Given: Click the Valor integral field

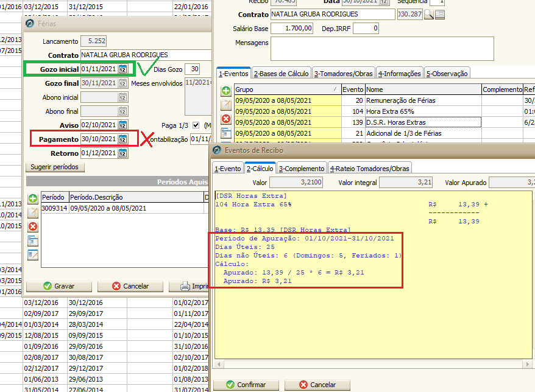Looking at the screenshot, I should [406, 183].
